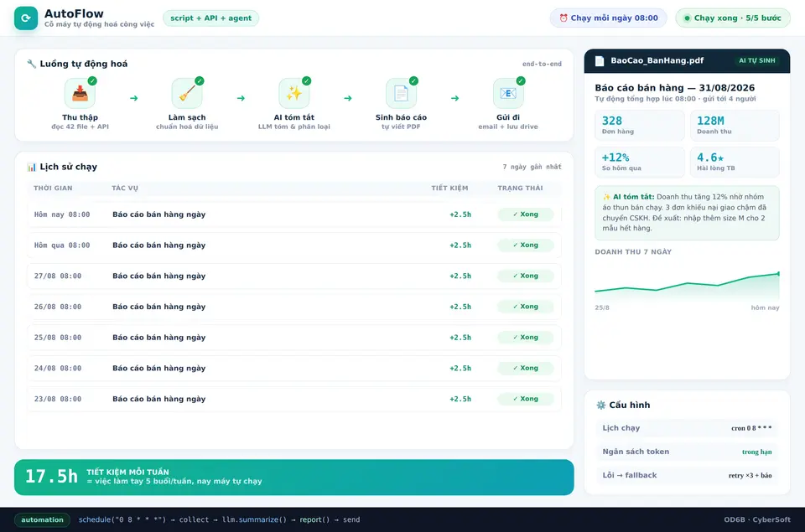Open the 328 Đơn hàng stat card
The height and width of the screenshot is (532, 805).
pos(640,125)
